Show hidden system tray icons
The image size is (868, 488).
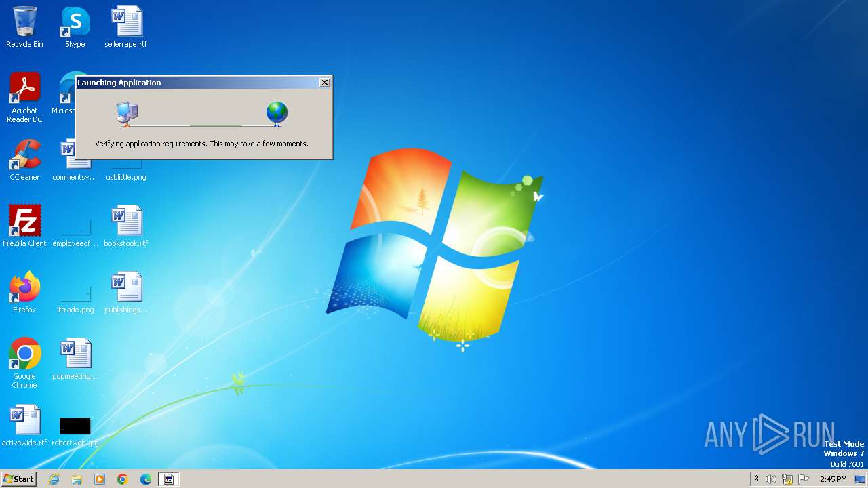(756, 479)
